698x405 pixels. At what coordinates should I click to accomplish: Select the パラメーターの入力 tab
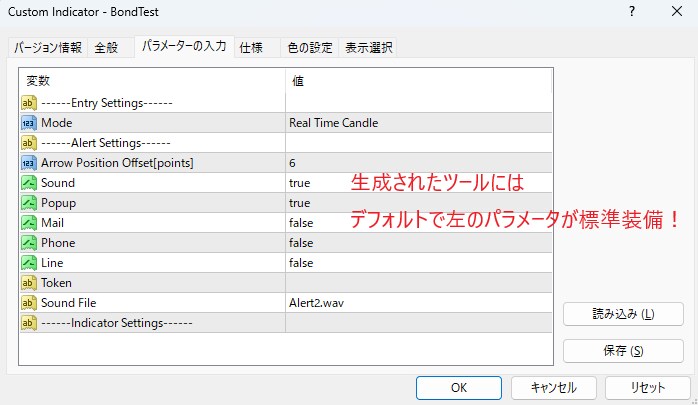pyautogui.click(x=184, y=46)
